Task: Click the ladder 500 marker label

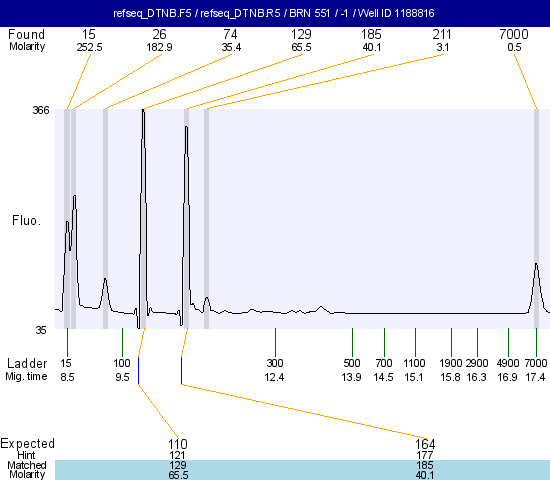Action: pyautogui.click(x=352, y=363)
